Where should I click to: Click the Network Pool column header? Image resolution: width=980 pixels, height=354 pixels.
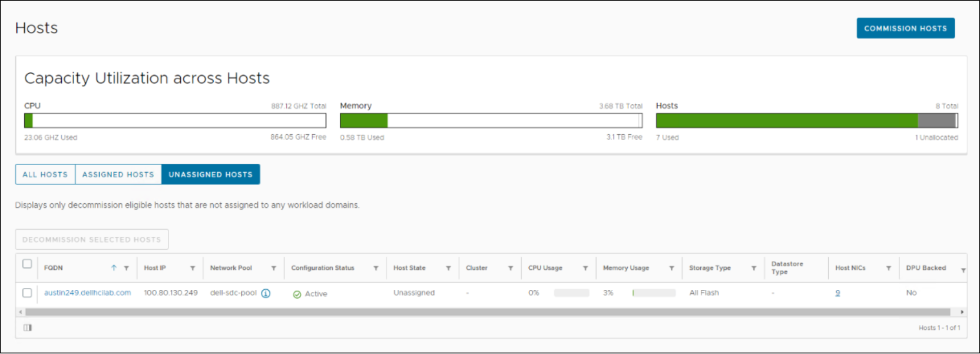tap(231, 268)
